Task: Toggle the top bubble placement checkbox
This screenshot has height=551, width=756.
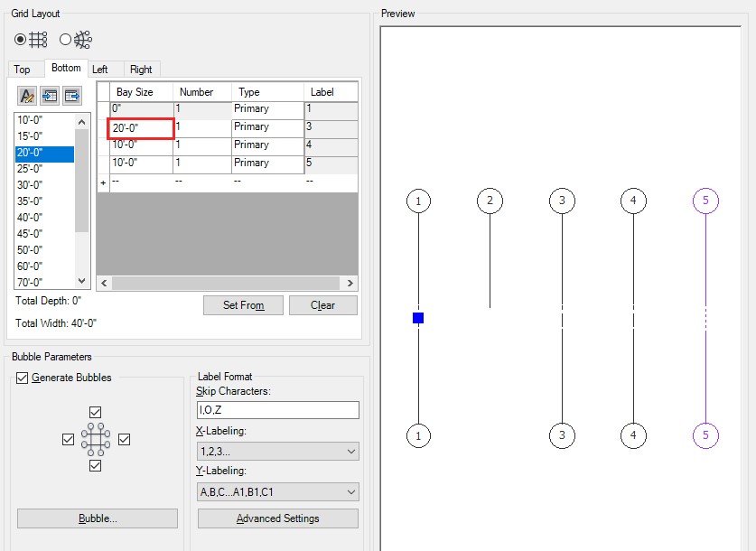Action: point(96,412)
